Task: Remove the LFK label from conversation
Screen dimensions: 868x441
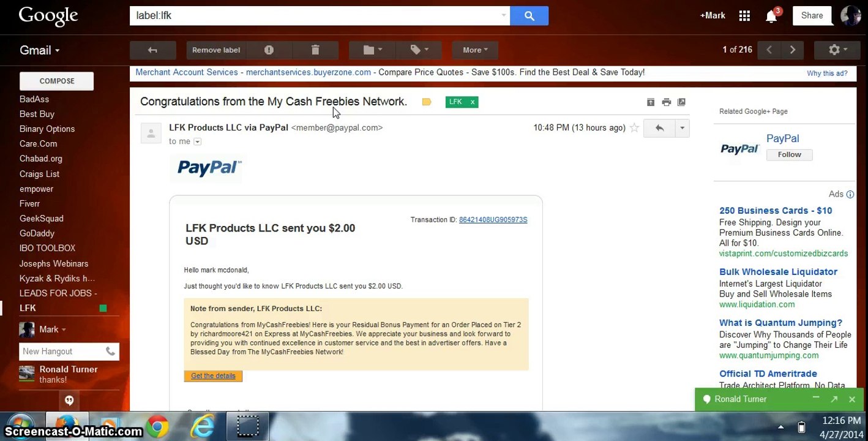Action: coord(473,102)
